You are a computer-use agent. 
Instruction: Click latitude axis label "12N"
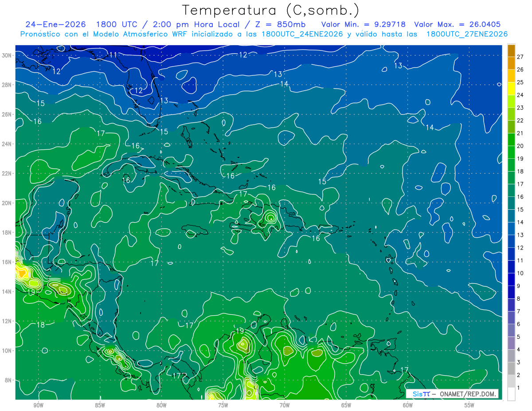pos(8,321)
